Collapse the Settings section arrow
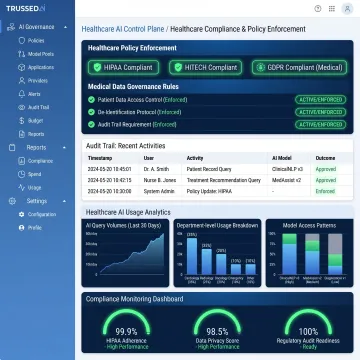The image size is (360, 360). pyautogui.click(x=64, y=201)
